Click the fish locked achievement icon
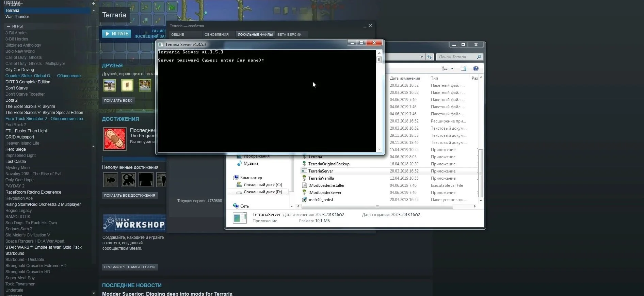 point(111,180)
